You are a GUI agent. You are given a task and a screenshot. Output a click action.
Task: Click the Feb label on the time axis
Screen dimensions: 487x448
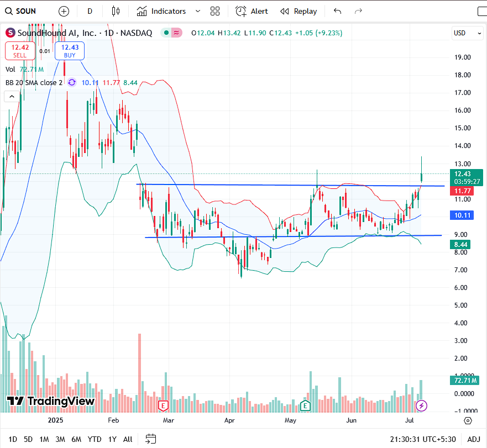[113, 420]
